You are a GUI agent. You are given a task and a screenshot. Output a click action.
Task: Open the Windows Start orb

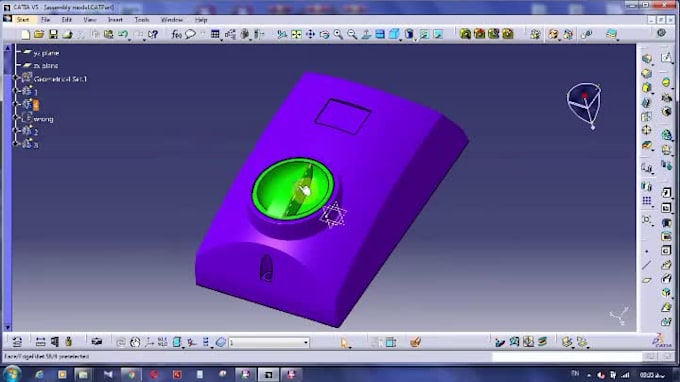12,374
